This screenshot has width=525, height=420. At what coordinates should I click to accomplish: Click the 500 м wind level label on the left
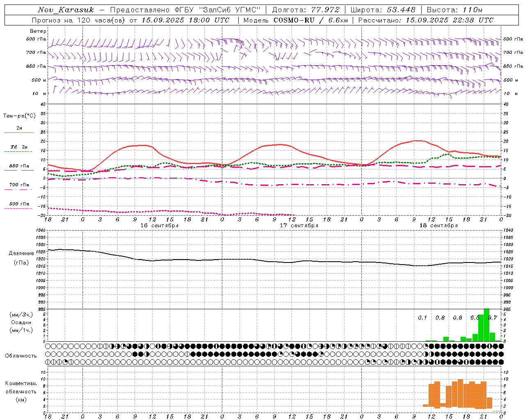click(39, 80)
